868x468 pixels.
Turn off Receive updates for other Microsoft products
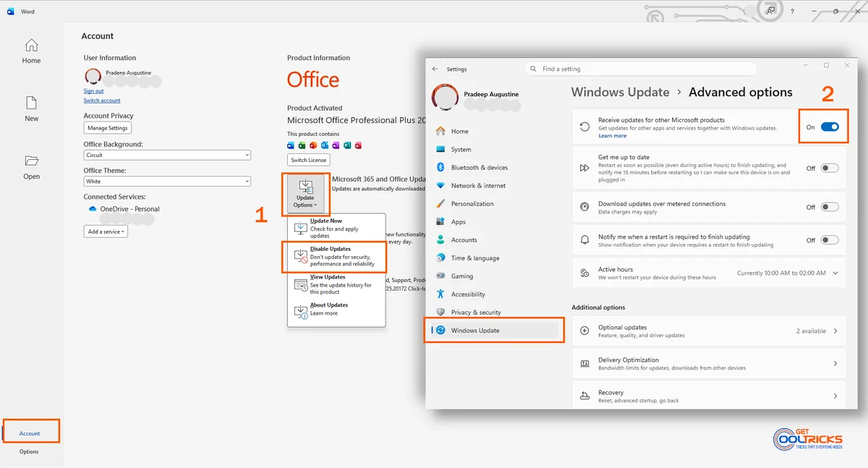click(830, 127)
